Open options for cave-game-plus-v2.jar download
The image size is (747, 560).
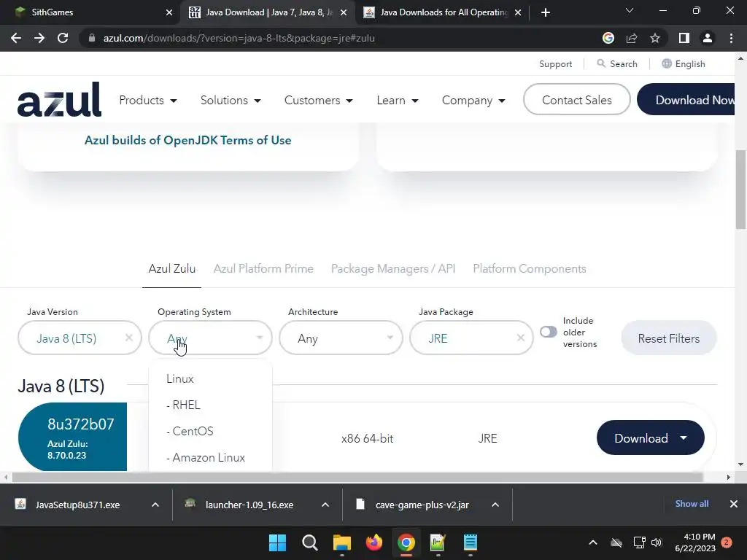pos(495,505)
